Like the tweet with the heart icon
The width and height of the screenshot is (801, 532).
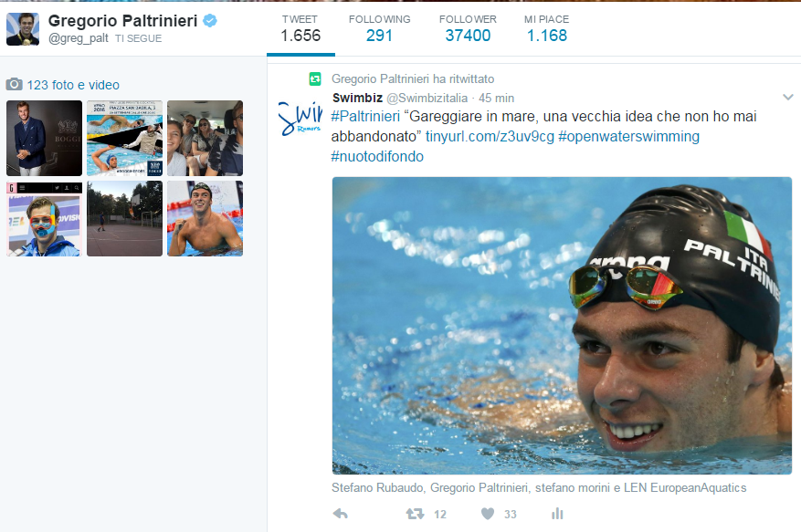click(488, 514)
